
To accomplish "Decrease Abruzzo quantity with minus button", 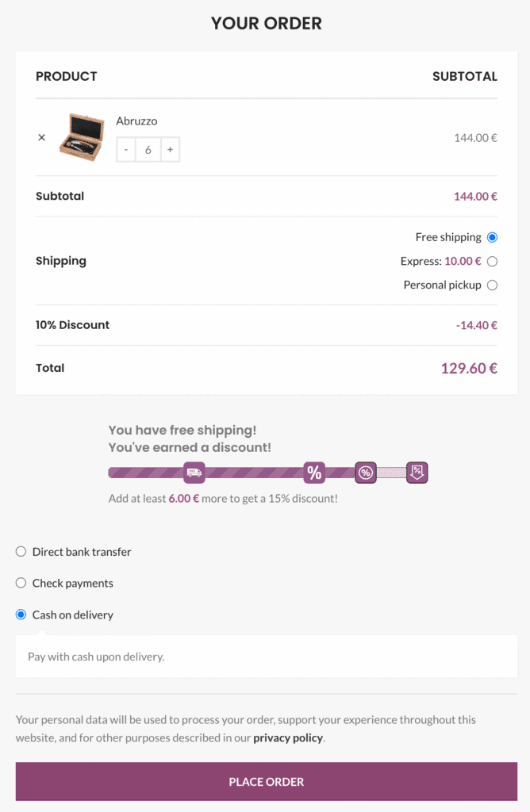I will [x=126, y=149].
